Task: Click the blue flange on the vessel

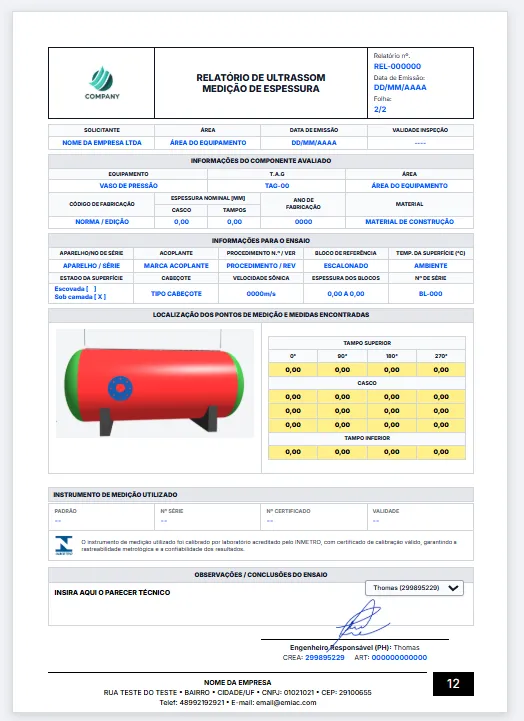Action: [120, 389]
